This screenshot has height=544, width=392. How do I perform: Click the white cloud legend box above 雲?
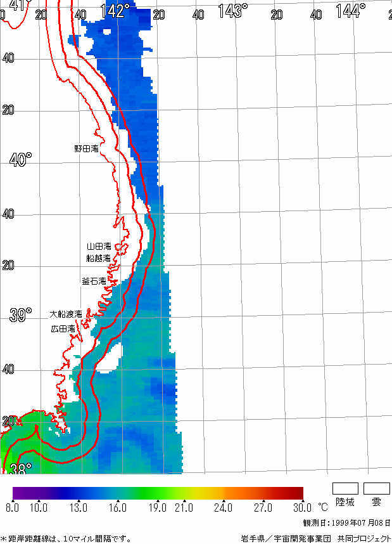[377, 488]
